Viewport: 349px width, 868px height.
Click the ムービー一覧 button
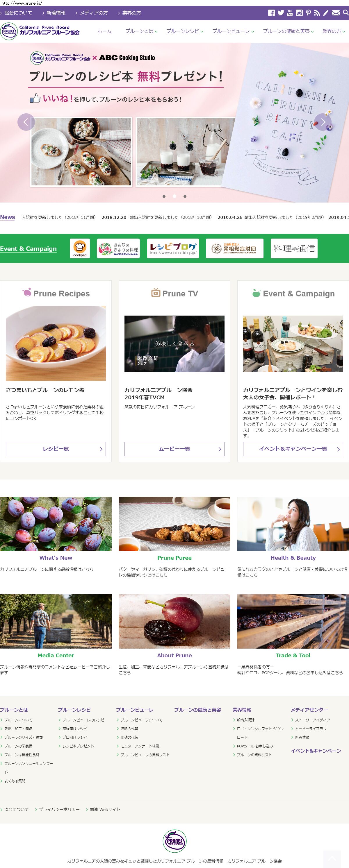click(174, 449)
